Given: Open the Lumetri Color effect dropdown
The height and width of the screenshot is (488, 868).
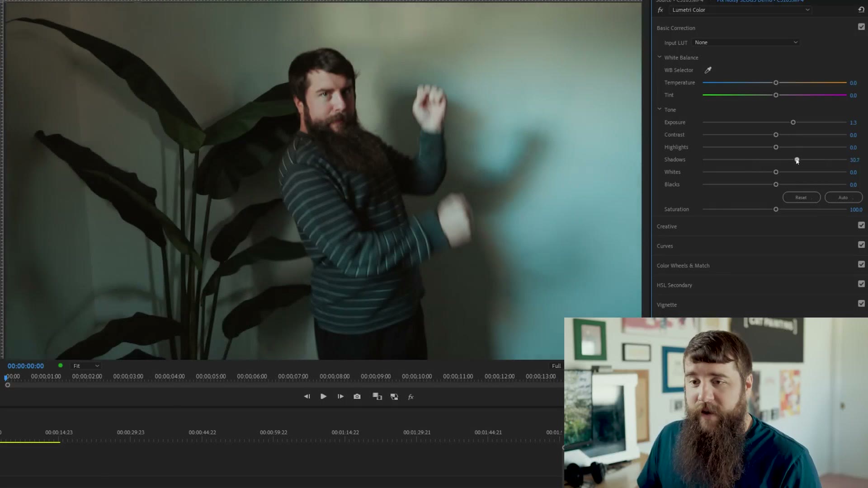Looking at the screenshot, I should (740, 10).
